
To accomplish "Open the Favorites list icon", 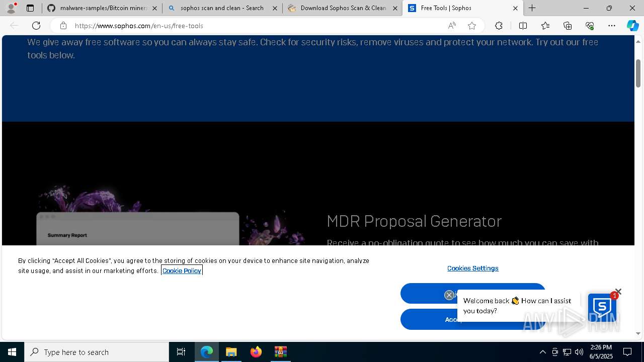I will (x=545, y=26).
